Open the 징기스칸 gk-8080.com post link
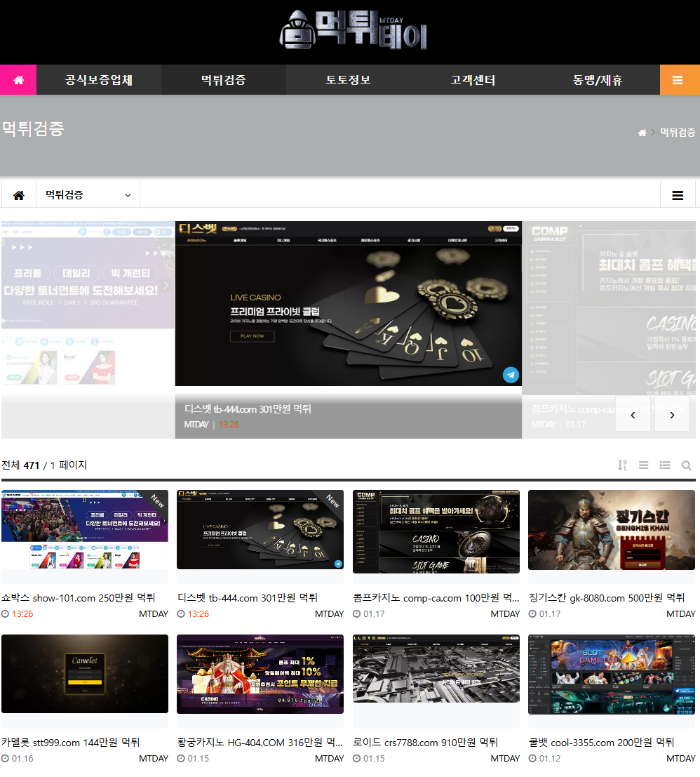Image resolution: width=700 pixels, height=777 pixels. coord(606,598)
